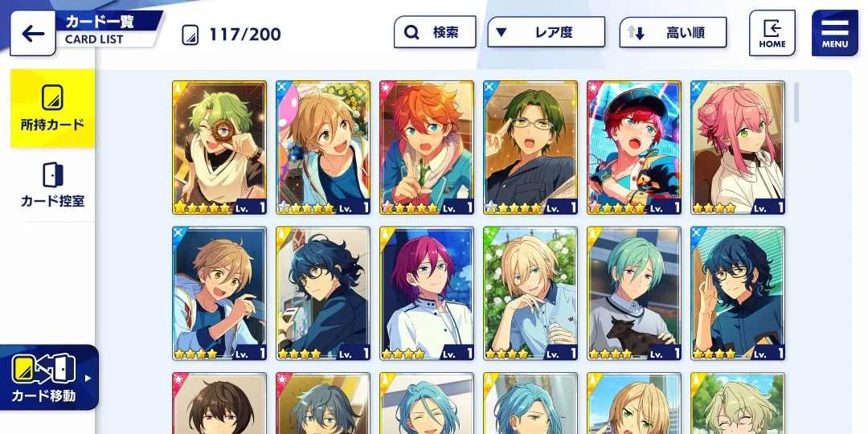The height and width of the screenshot is (434, 868).
Task: Select the teal-haired card holding a cow figure
Action: point(634,293)
